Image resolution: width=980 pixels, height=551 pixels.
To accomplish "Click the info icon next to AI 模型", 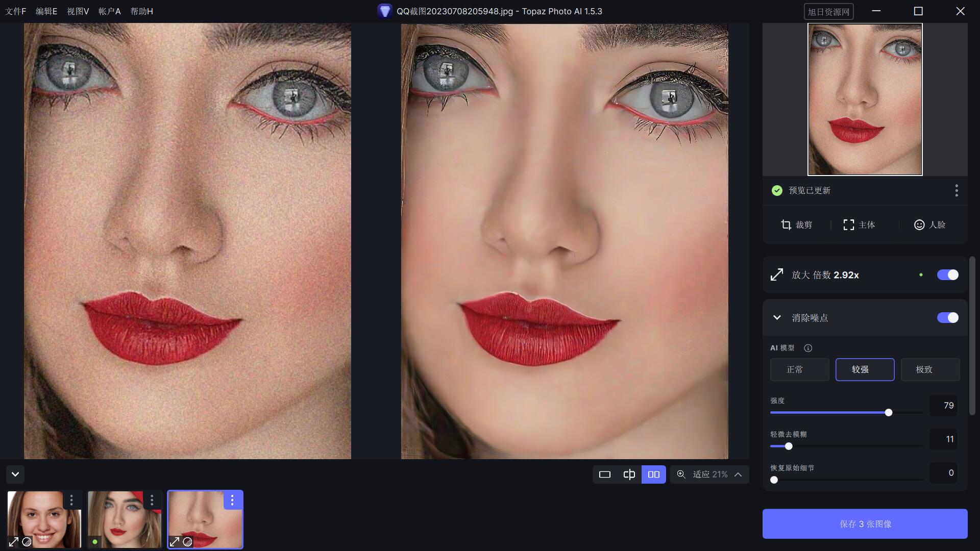I will pyautogui.click(x=807, y=348).
